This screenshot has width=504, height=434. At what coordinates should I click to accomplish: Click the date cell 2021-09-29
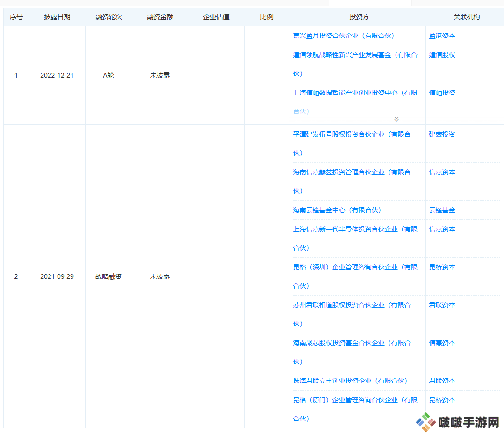[57, 276]
